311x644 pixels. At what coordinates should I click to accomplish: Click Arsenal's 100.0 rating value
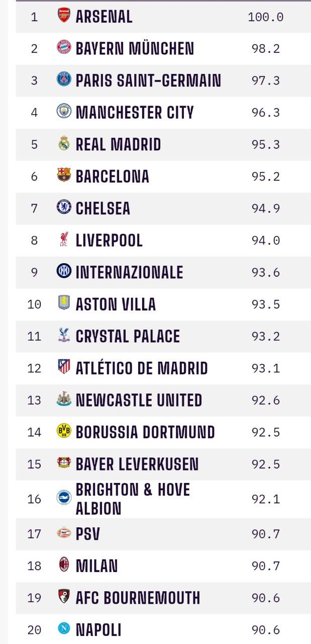coord(266,17)
